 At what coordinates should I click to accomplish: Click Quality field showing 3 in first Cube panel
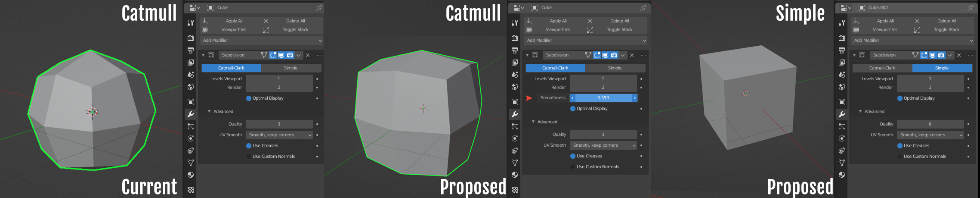pos(279,124)
